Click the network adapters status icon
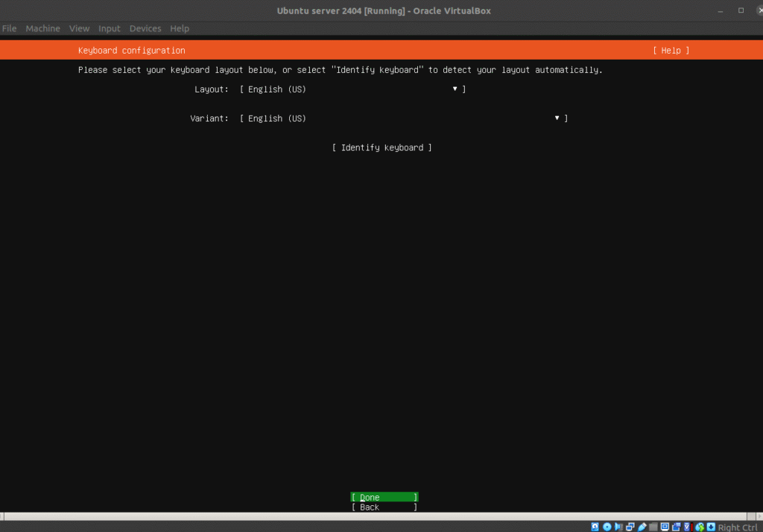This screenshot has width=763, height=532. (x=630, y=527)
